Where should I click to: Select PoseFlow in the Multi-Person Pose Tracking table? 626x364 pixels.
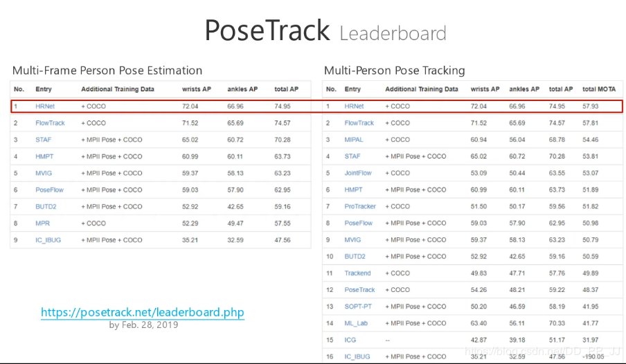pos(359,223)
